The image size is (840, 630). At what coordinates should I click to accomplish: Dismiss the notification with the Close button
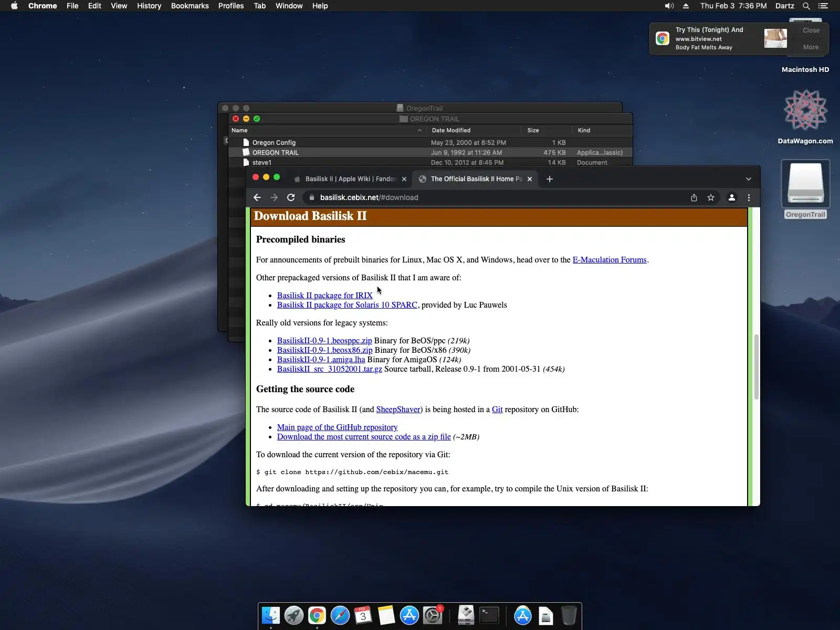click(x=811, y=30)
